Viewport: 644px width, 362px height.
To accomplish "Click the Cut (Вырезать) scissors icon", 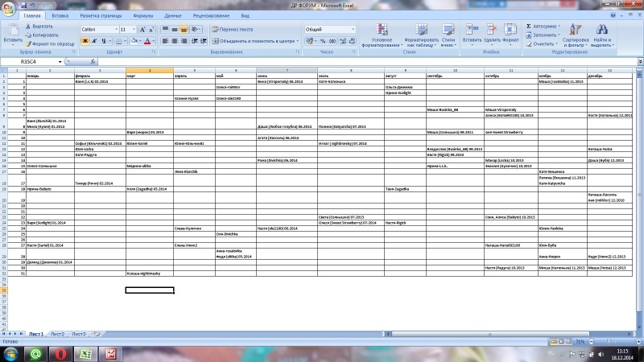I will [30, 27].
